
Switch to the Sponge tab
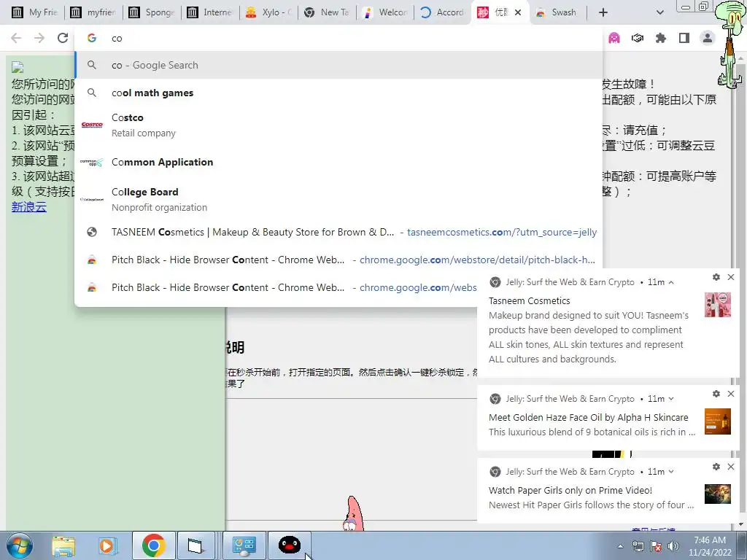click(152, 12)
